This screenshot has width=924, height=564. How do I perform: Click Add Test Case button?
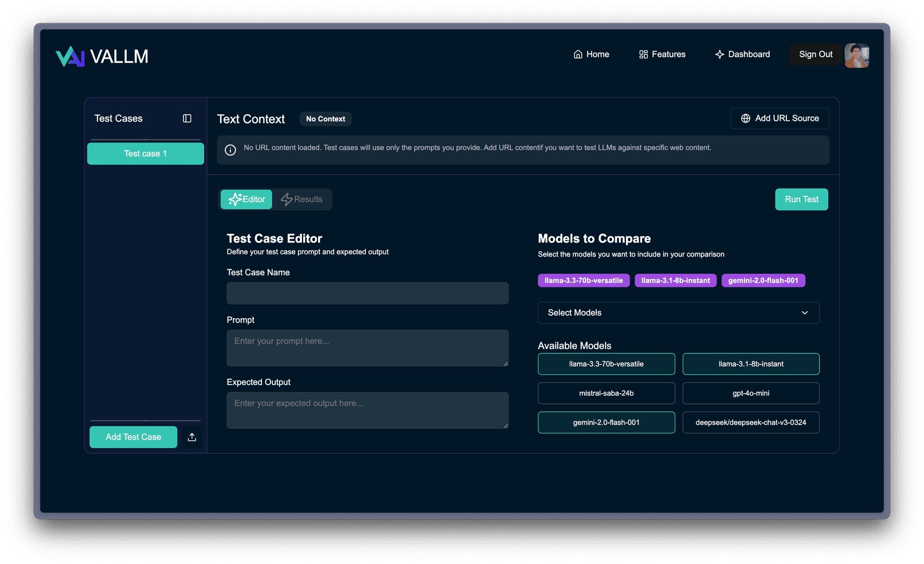[133, 437]
